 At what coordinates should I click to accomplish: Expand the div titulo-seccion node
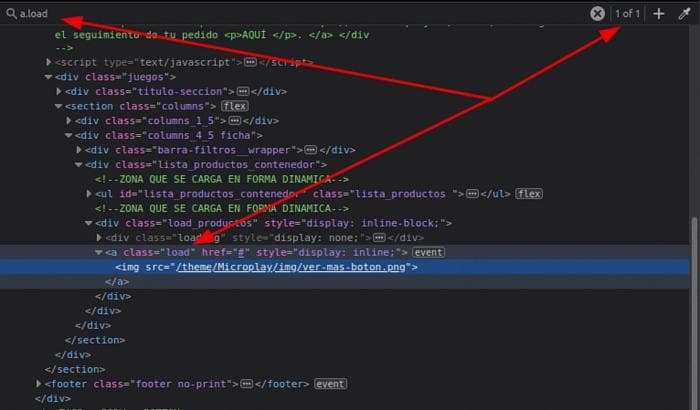point(58,92)
